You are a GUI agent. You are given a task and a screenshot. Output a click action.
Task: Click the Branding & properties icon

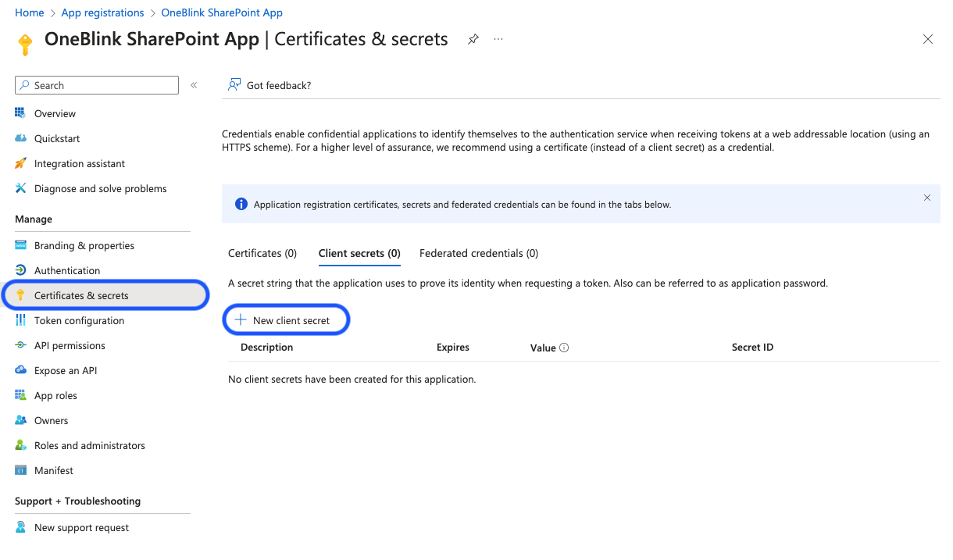20,245
